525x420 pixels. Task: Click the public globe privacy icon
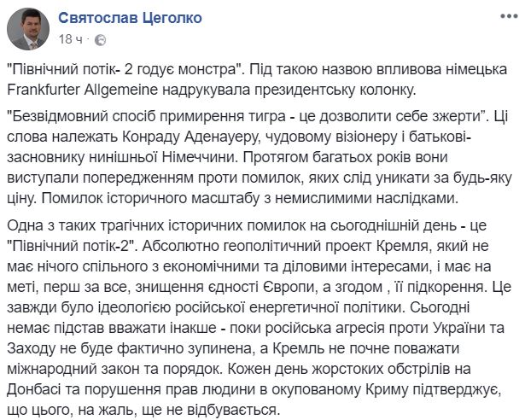[x=101, y=40]
